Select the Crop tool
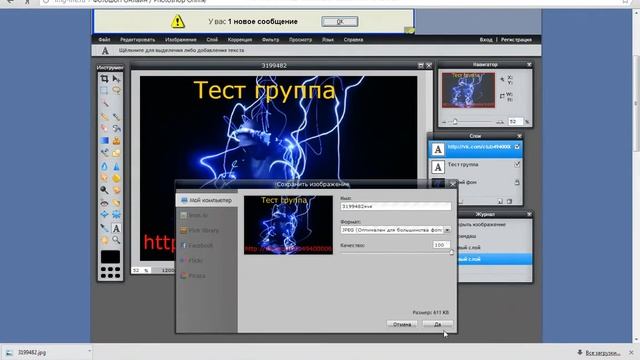 pos(104,79)
